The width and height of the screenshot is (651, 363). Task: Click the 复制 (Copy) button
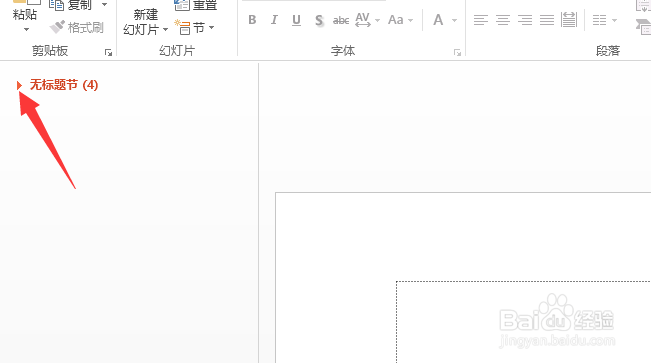71,5
